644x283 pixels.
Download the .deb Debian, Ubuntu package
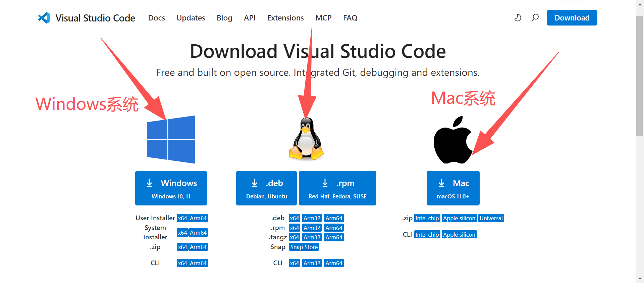tap(266, 188)
